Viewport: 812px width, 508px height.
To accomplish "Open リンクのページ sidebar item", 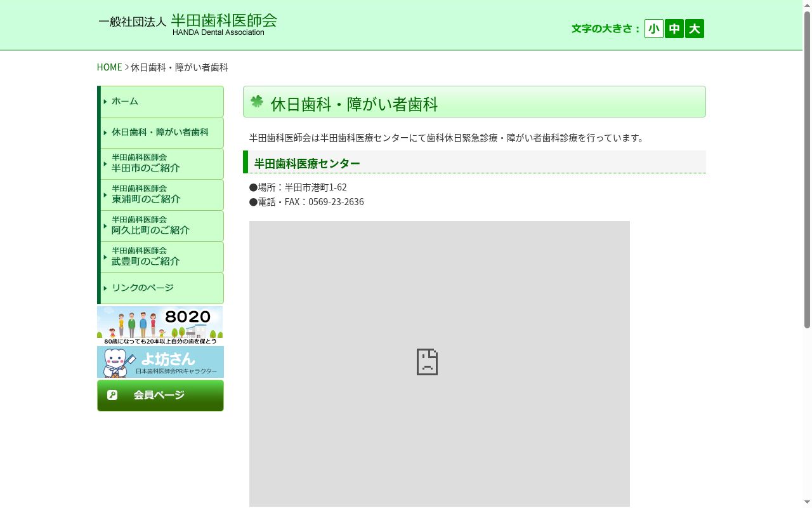I will point(160,288).
